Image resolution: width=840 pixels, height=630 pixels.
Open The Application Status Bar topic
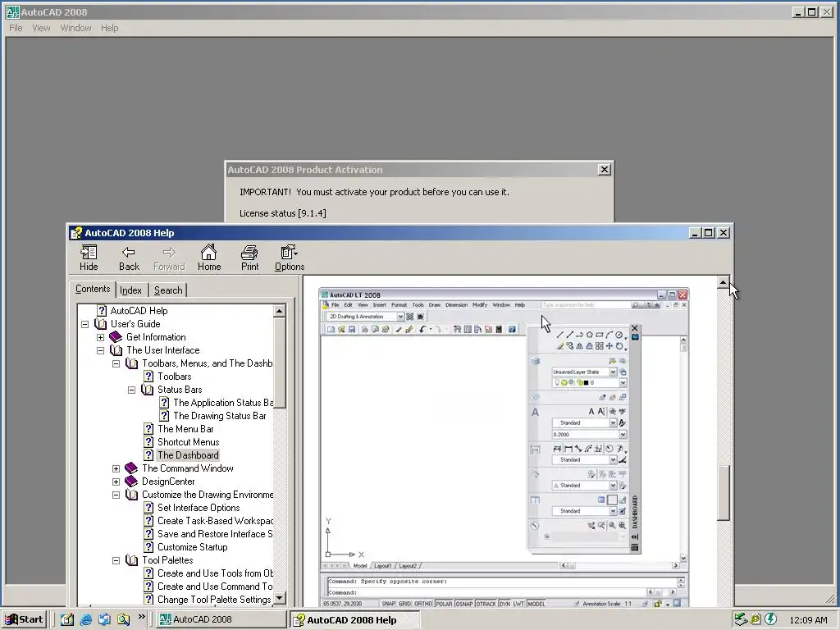[x=223, y=403]
